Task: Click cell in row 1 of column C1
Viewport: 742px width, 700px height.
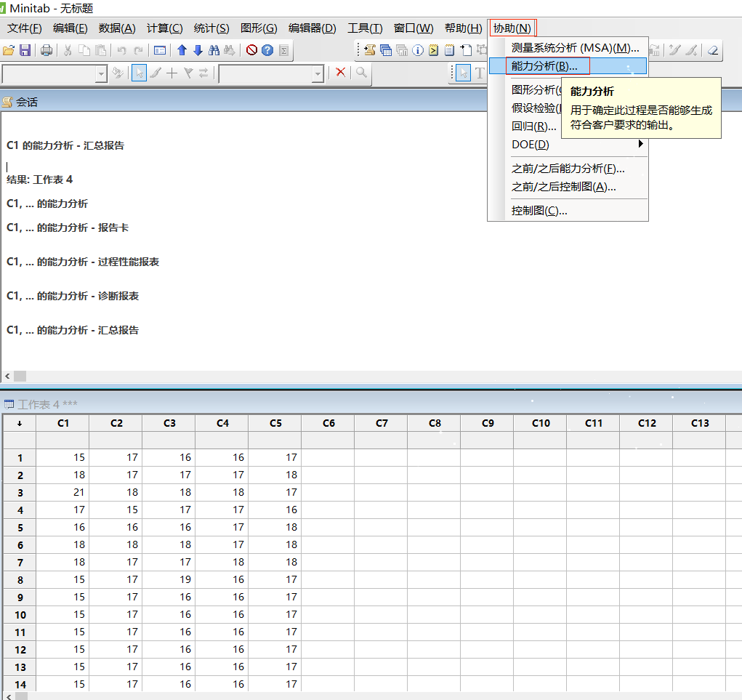Action: point(62,457)
